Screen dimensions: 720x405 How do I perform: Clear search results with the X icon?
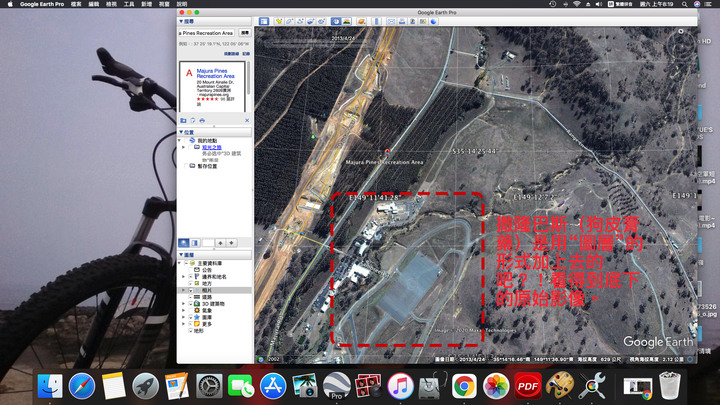click(247, 120)
